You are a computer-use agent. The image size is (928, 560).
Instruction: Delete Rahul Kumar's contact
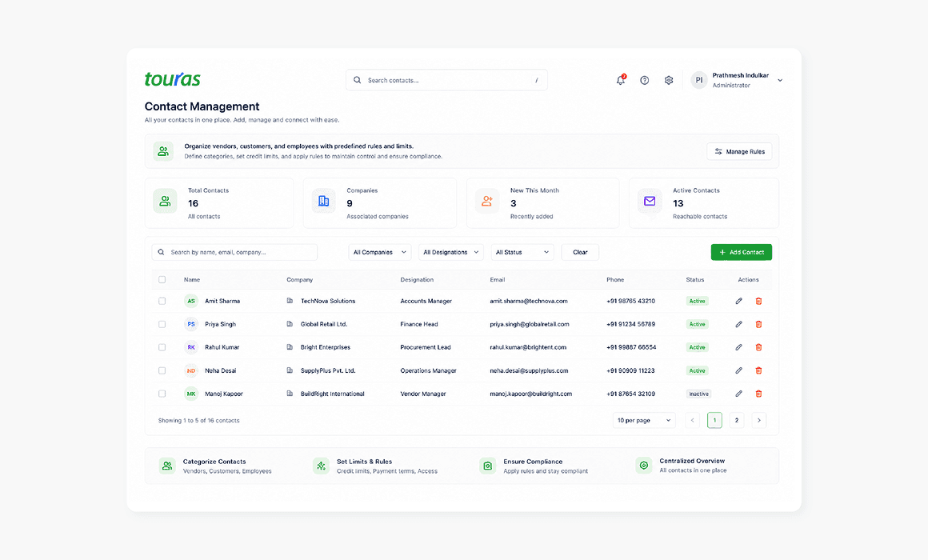coord(758,347)
